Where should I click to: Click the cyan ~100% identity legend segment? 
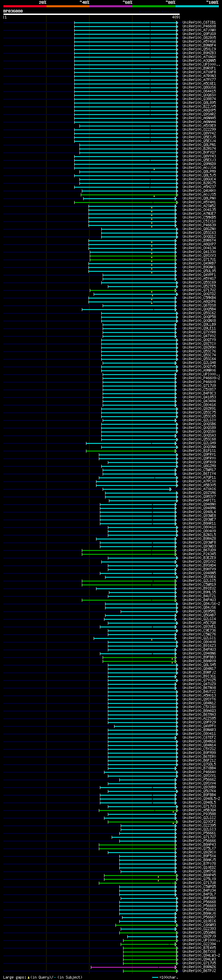197,7
